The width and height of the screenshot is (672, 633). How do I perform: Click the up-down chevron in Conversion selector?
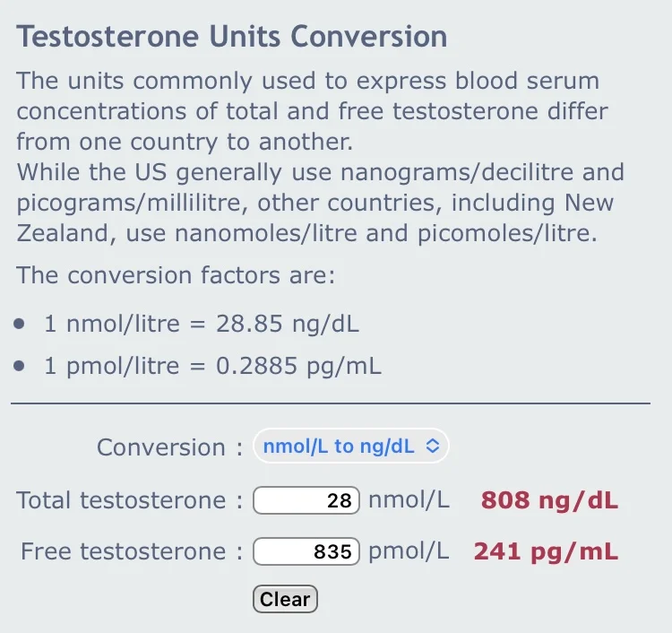click(x=433, y=446)
